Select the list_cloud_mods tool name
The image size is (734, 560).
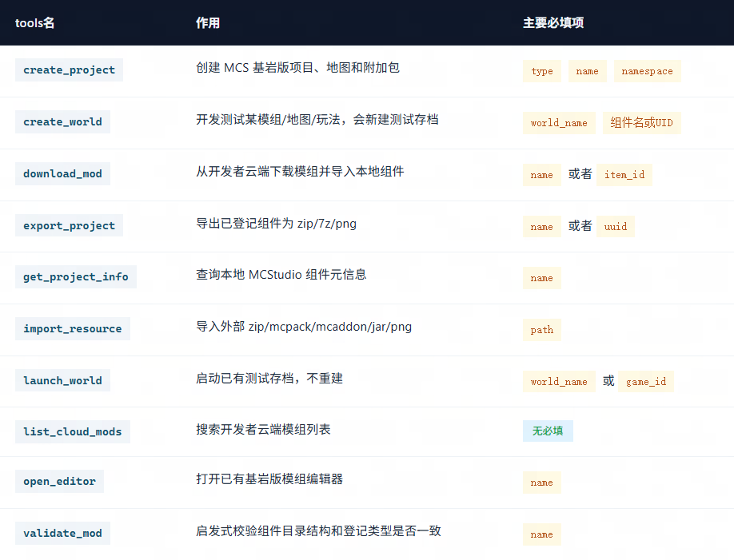pos(73,431)
